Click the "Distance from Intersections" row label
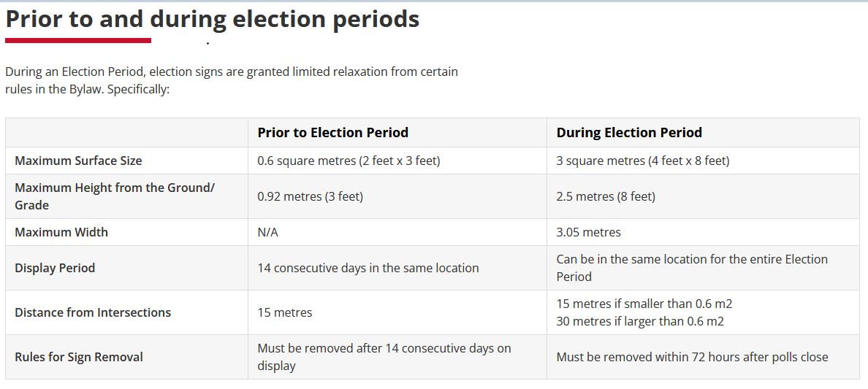The width and height of the screenshot is (868, 389). click(93, 312)
